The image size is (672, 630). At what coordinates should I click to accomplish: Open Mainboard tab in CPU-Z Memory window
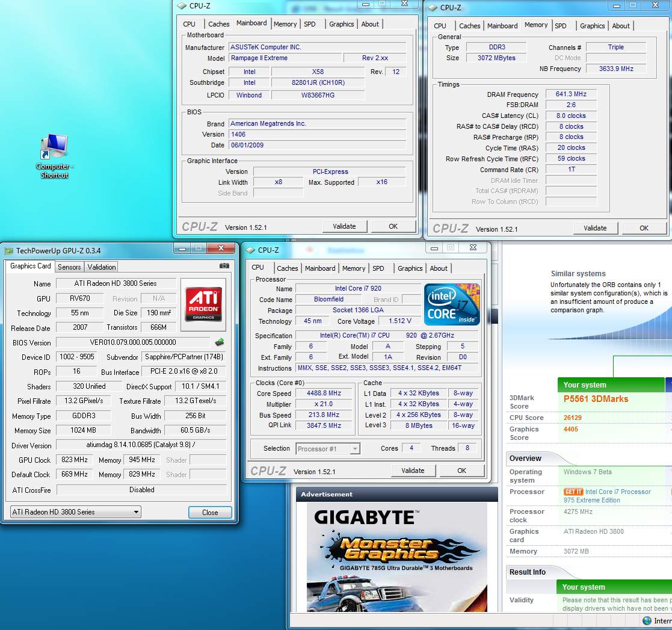tap(502, 26)
